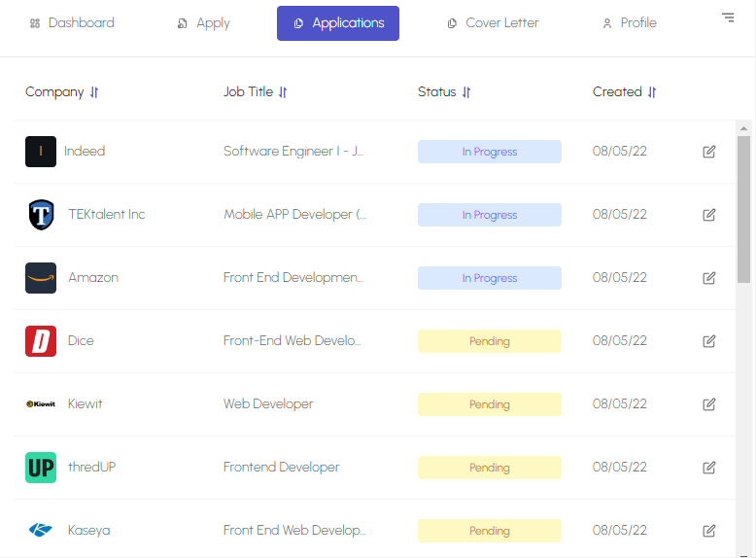Click the 'Indeed' company name
The height and width of the screenshot is (558, 756).
[85, 151]
